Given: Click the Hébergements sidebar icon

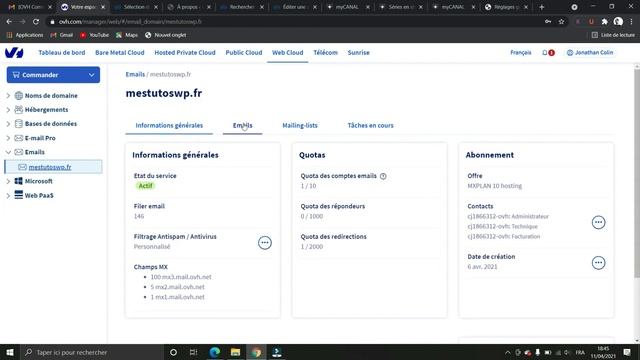Looking at the screenshot, I should pyautogui.click(x=18, y=109).
